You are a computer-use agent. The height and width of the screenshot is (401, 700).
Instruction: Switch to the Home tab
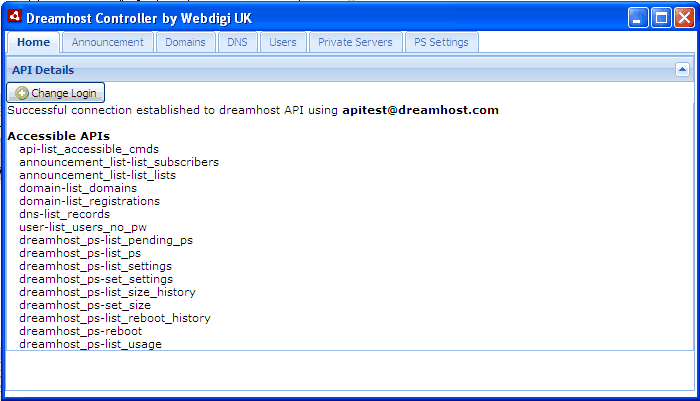point(33,42)
